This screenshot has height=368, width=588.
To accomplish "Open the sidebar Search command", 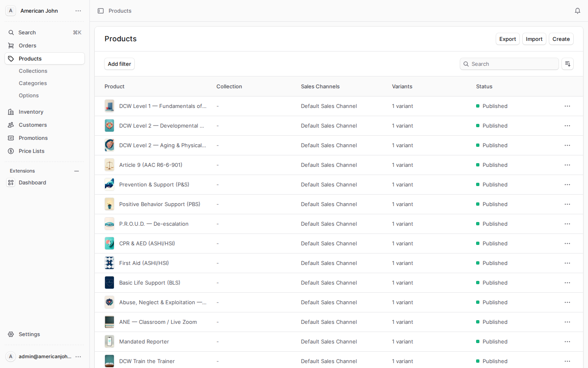I will coord(45,32).
